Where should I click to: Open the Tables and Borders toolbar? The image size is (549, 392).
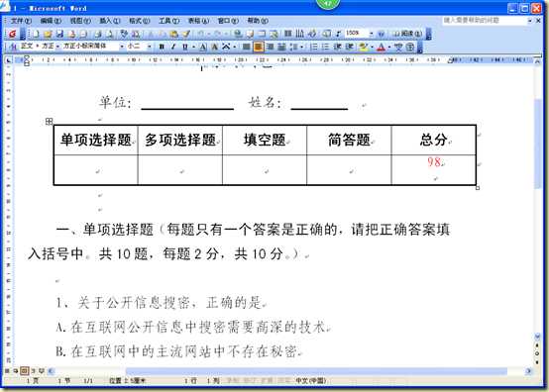pyautogui.click(x=250, y=34)
